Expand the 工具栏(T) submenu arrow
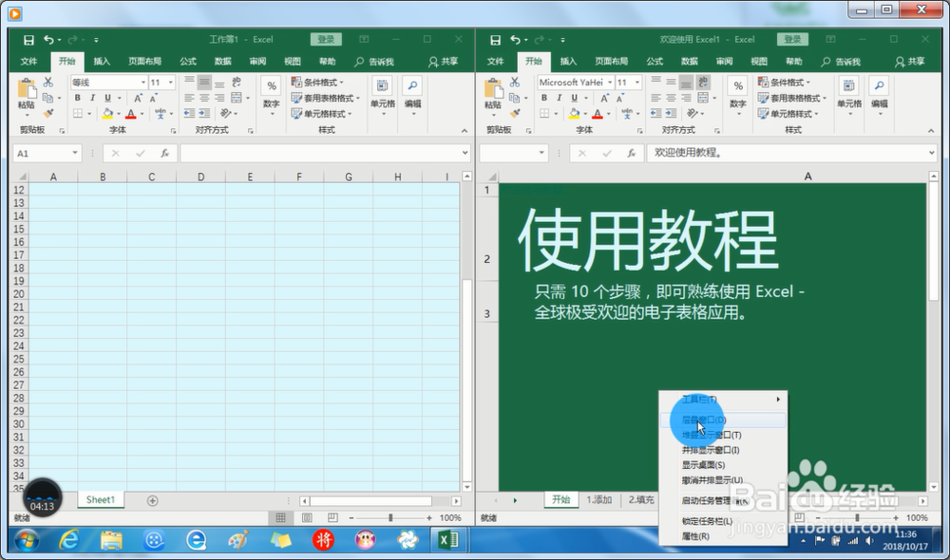This screenshot has width=950, height=560. [778, 399]
